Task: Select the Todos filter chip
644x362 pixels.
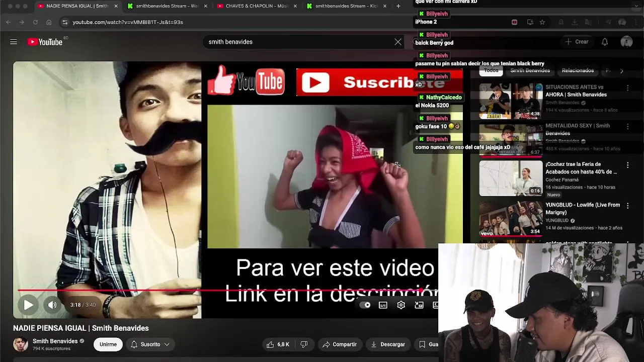Action: (x=491, y=70)
